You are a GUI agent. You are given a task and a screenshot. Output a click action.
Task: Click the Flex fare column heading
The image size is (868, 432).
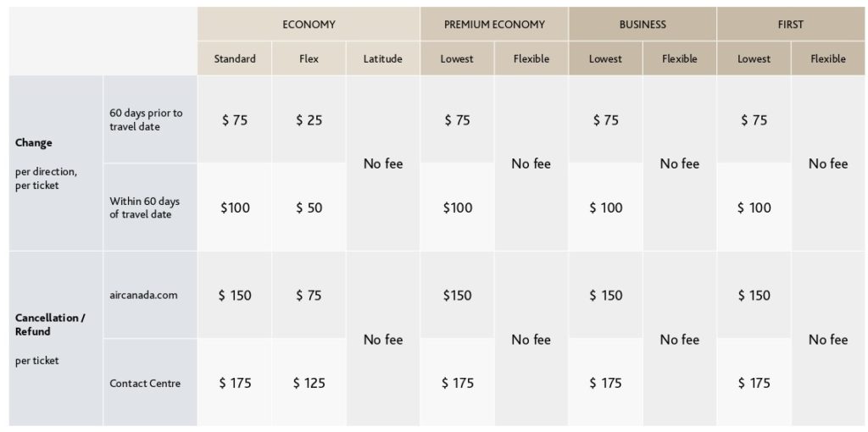(x=309, y=59)
